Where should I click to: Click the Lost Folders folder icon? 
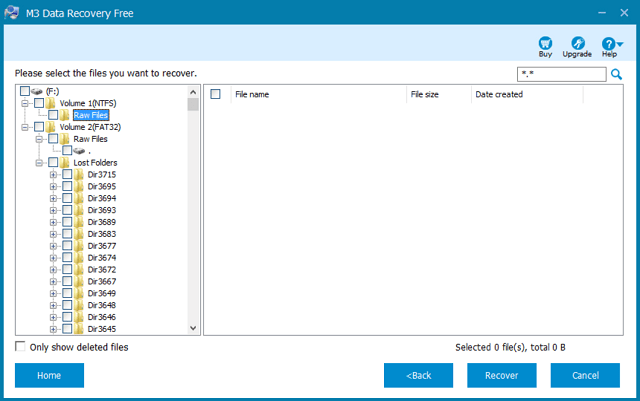(64, 163)
